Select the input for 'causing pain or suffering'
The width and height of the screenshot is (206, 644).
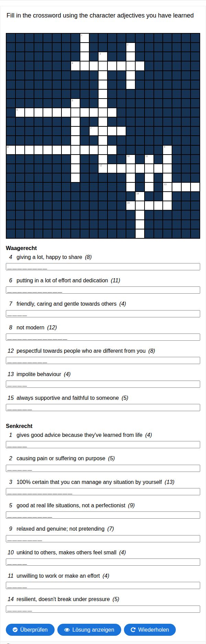pos(103,468)
